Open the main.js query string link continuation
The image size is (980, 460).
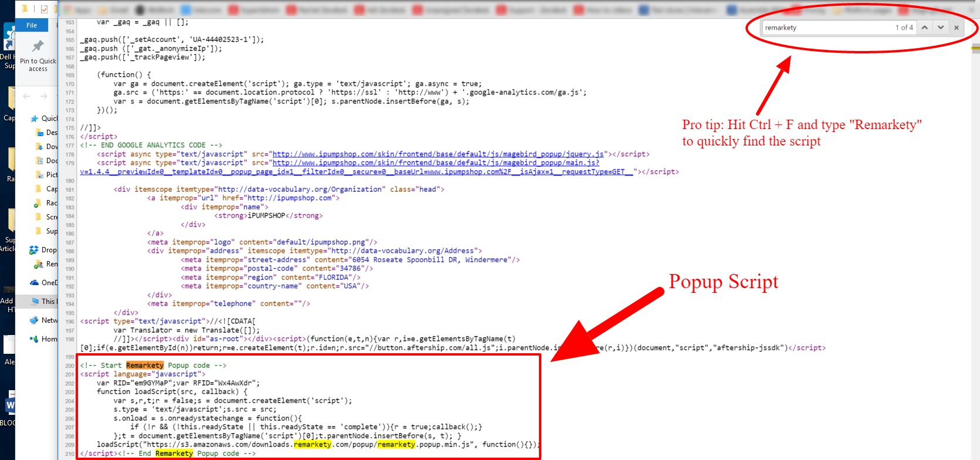click(357, 172)
